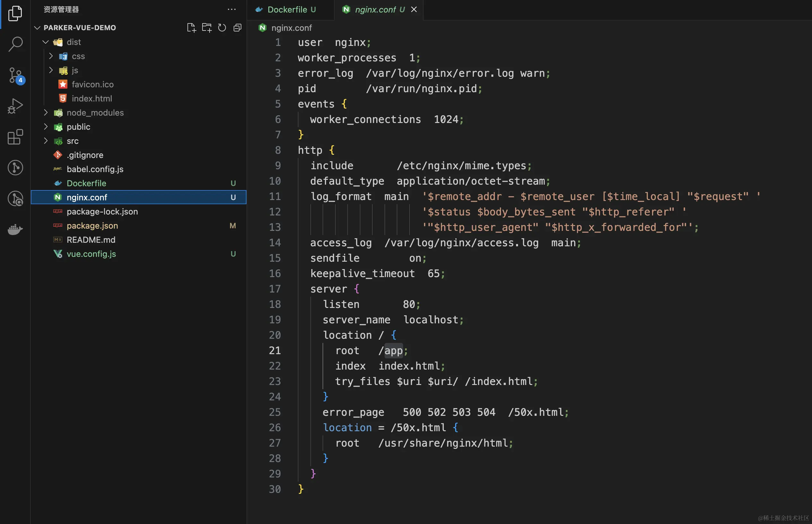Viewport: 812px width, 524px height.
Task: Open Source Control view with badge
Action: 15,75
